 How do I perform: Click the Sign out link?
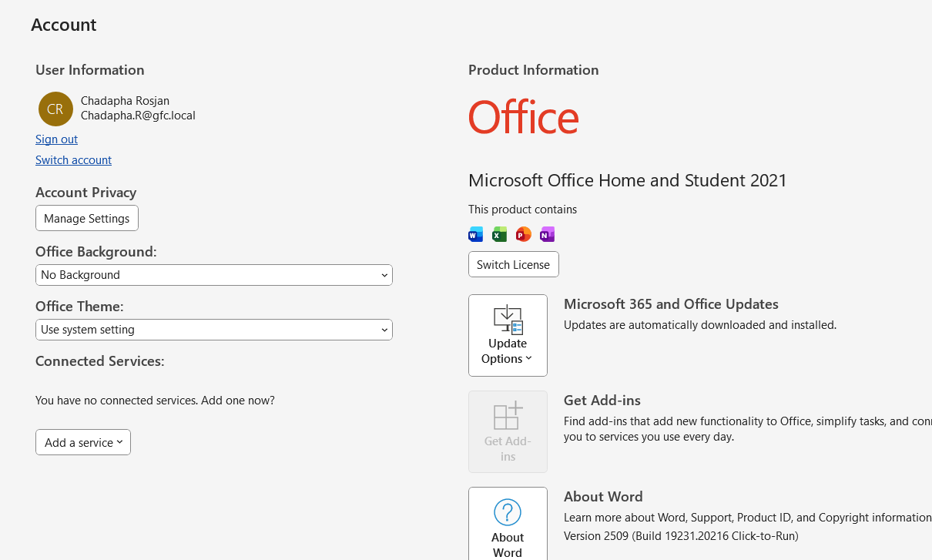(x=56, y=139)
